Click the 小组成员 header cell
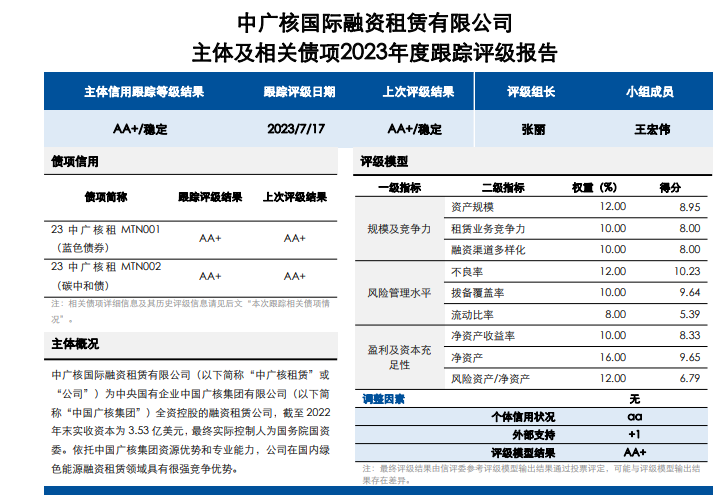 point(649,92)
